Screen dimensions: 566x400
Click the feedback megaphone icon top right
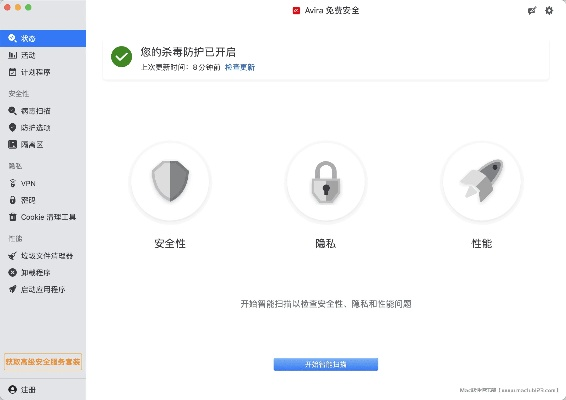pyautogui.click(x=532, y=11)
